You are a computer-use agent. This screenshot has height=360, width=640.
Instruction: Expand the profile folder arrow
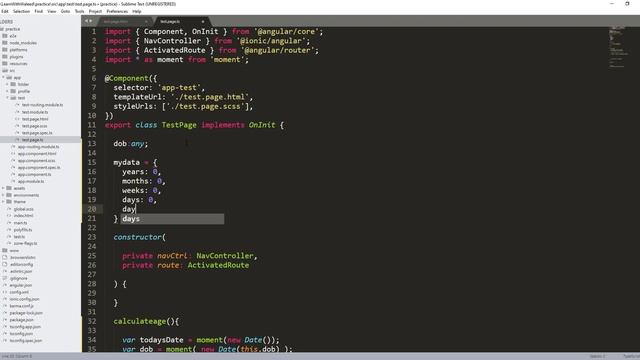[x=7, y=91]
